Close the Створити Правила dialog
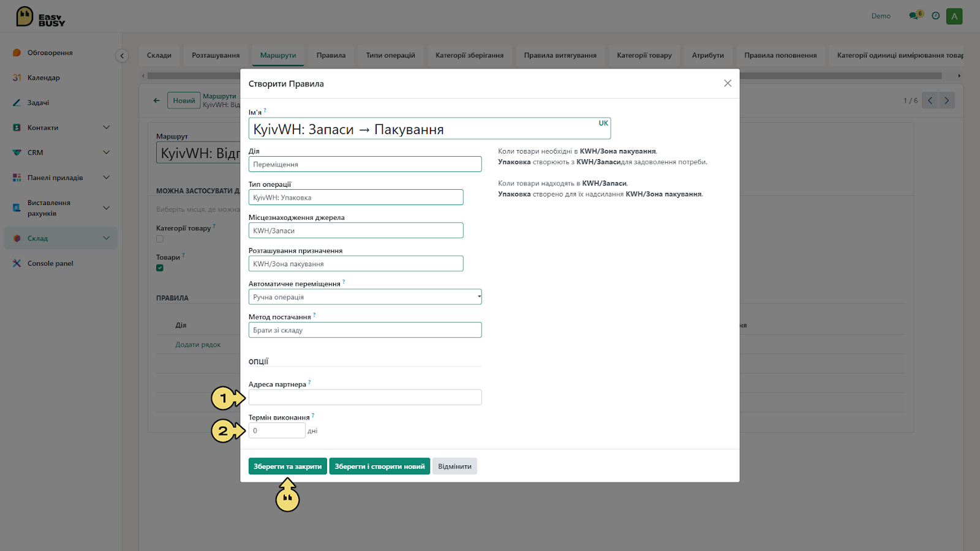This screenshot has width=980, height=551. pyautogui.click(x=728, y=83)
